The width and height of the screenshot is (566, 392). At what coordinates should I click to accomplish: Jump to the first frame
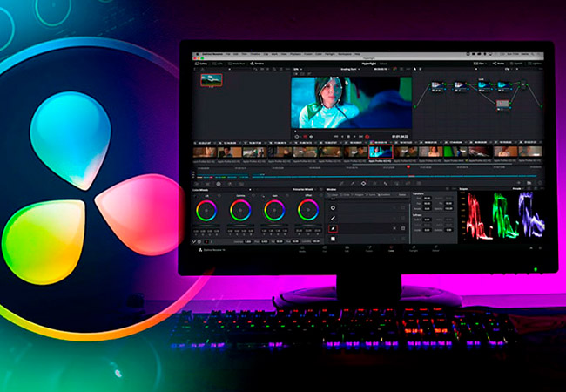pyautogui.click(x=336, y=137)
